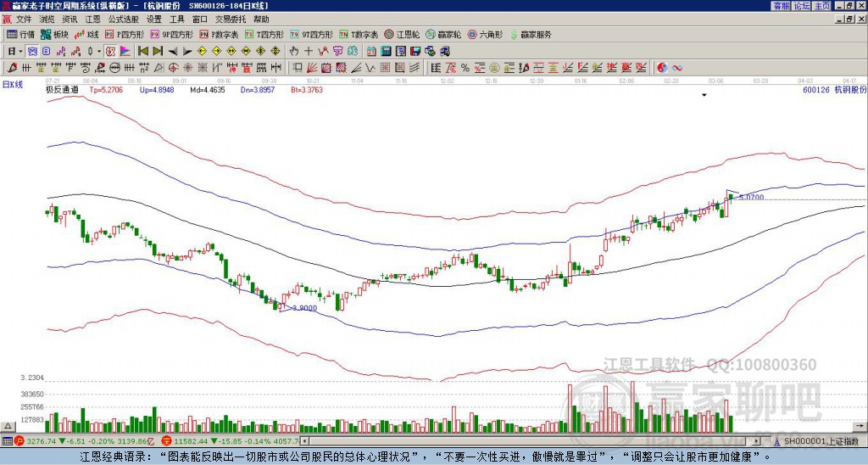This screenshot has width=868, height=465.
Task: Select the crosshair cursor tool
Action: tap(309, 51)
